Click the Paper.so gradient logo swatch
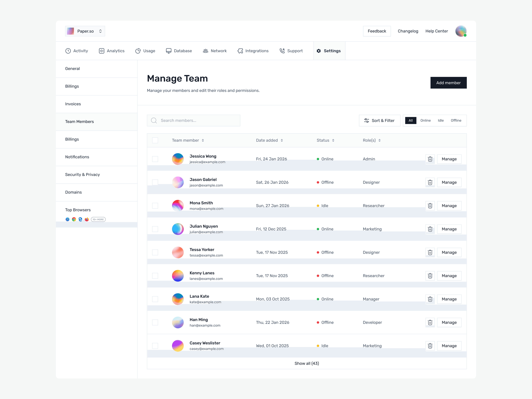532x399 pixels. click(x=70, y=31)
